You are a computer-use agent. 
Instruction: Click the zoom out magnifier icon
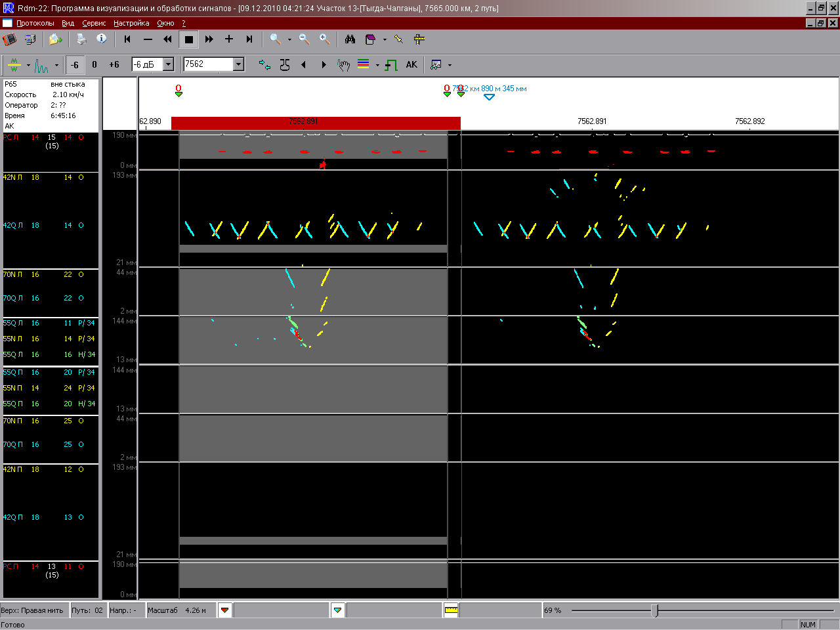pyautogui.click(x=304, y=39)
